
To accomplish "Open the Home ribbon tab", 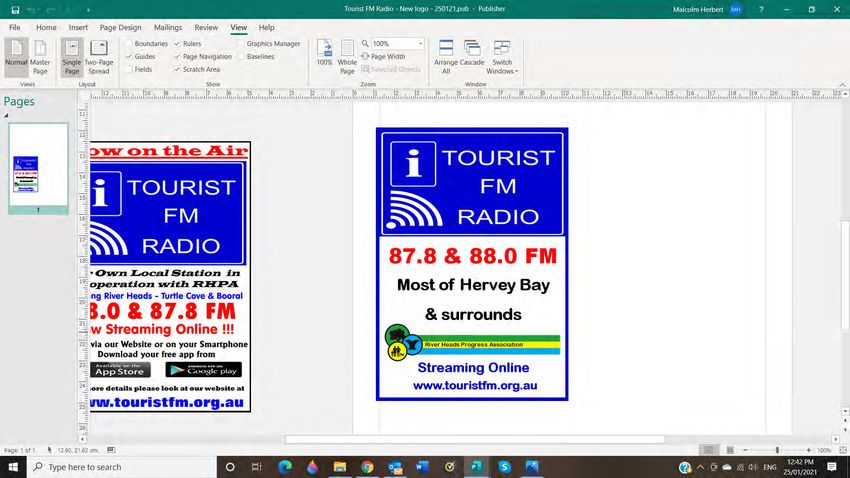I will pos(46,27).
